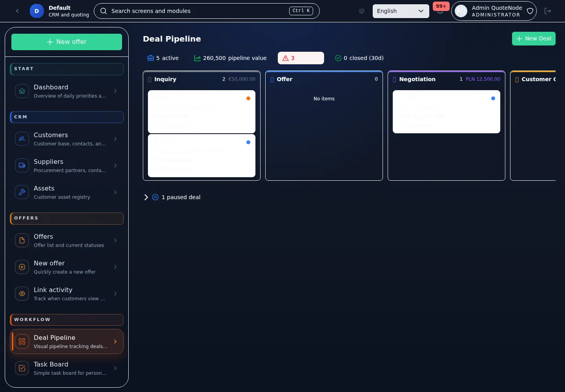The image size is (565, 392).
Task: Open New offer plus-circle icon
Action: pyautogui.click(x=22, y=267)
